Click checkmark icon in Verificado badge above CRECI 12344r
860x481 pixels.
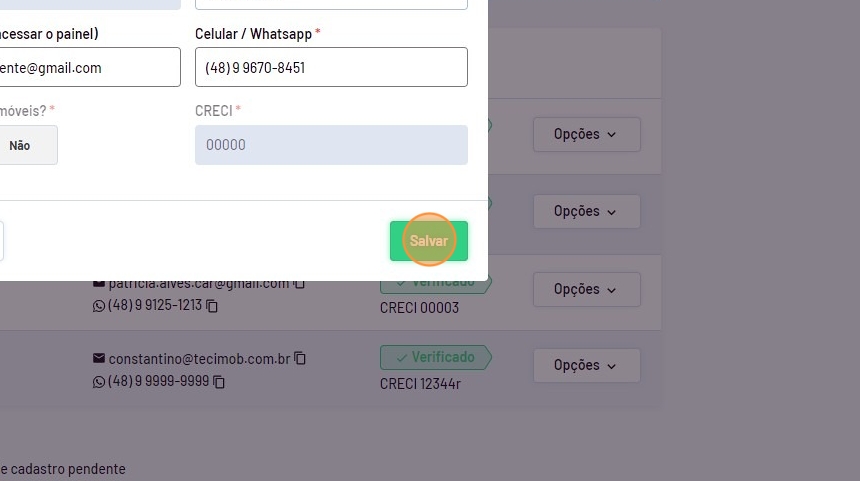pos(401,357)
